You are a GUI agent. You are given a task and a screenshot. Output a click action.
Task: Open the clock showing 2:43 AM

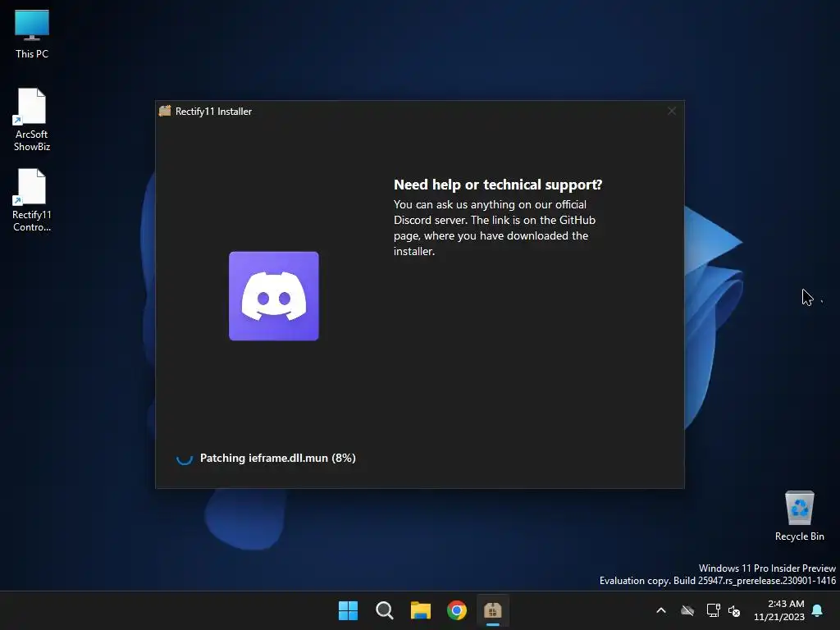pyautogui.click(x=779, y=610)
